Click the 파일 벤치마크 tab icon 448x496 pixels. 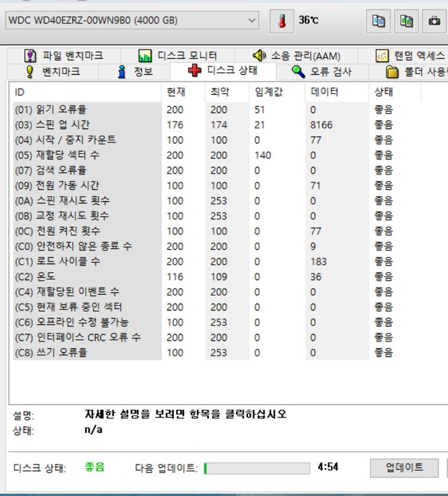click(30, 56)
